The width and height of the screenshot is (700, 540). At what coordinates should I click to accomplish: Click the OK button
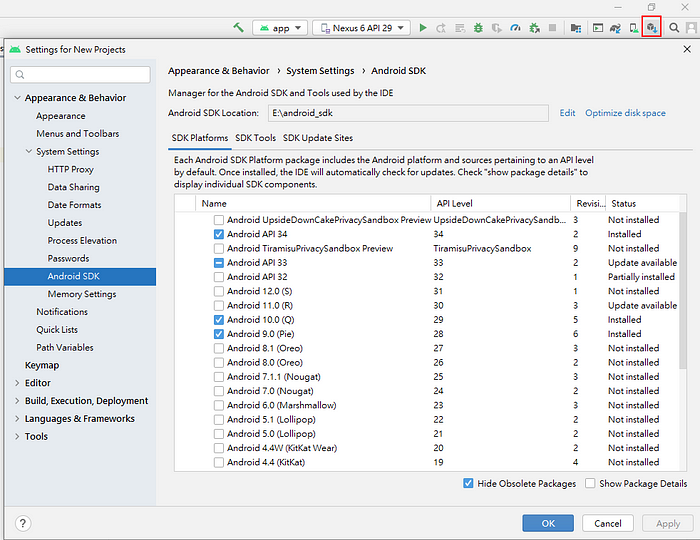pyautogui.click(x=548, y=523)
